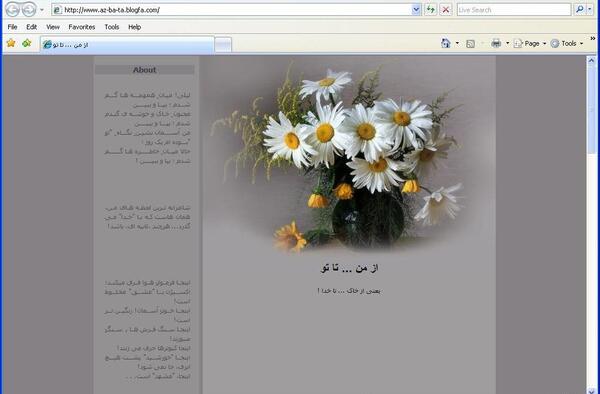The height and width of the screenshot is (394, 600).
Task: Expand the Home button dropdown arrow
Action: [457, 44]
